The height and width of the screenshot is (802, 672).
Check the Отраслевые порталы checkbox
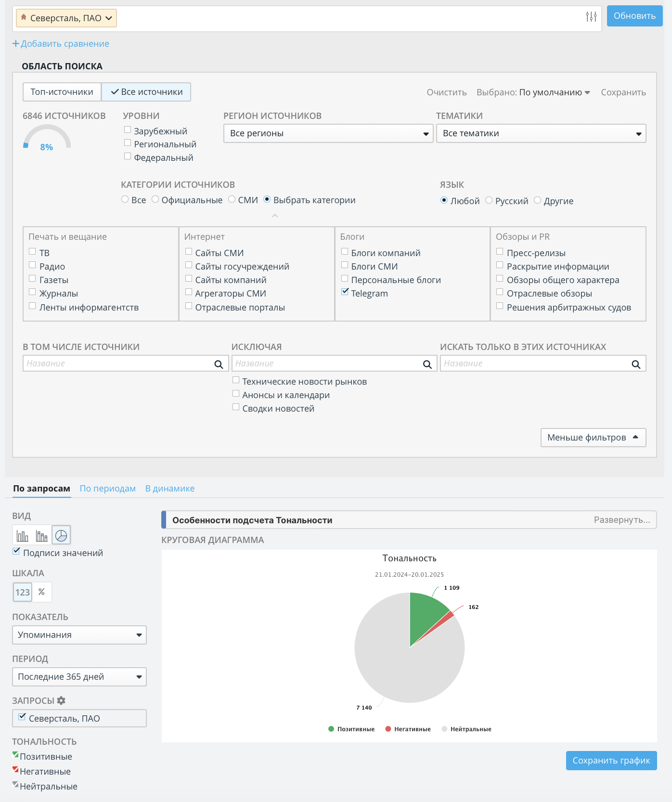[189, 306]
